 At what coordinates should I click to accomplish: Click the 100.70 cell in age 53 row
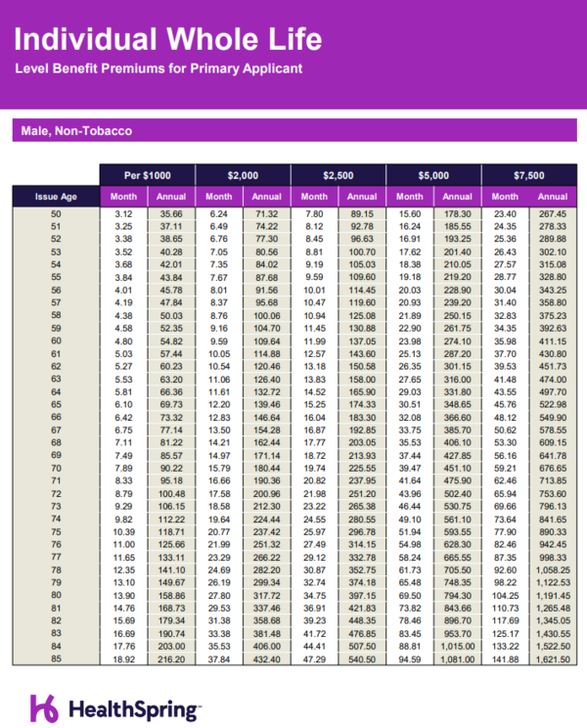[362, 252]
